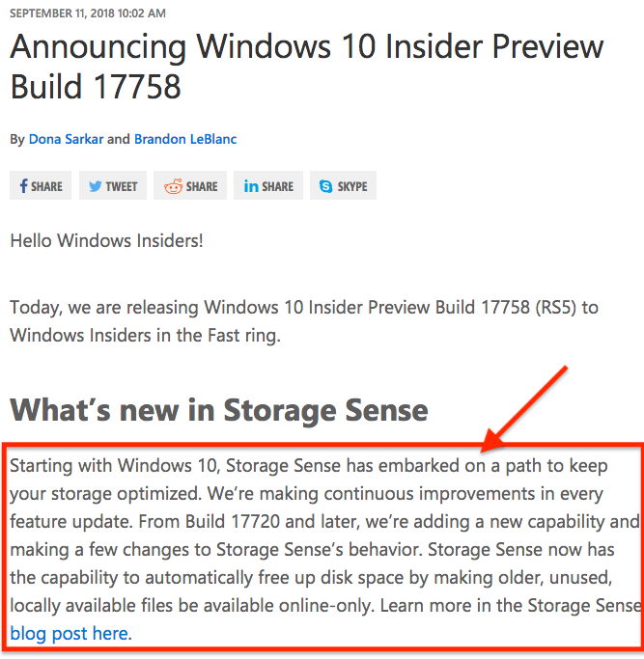Share via the SKYPE label
The height and width of the screenshot is (659, 644).
point(352,186)
